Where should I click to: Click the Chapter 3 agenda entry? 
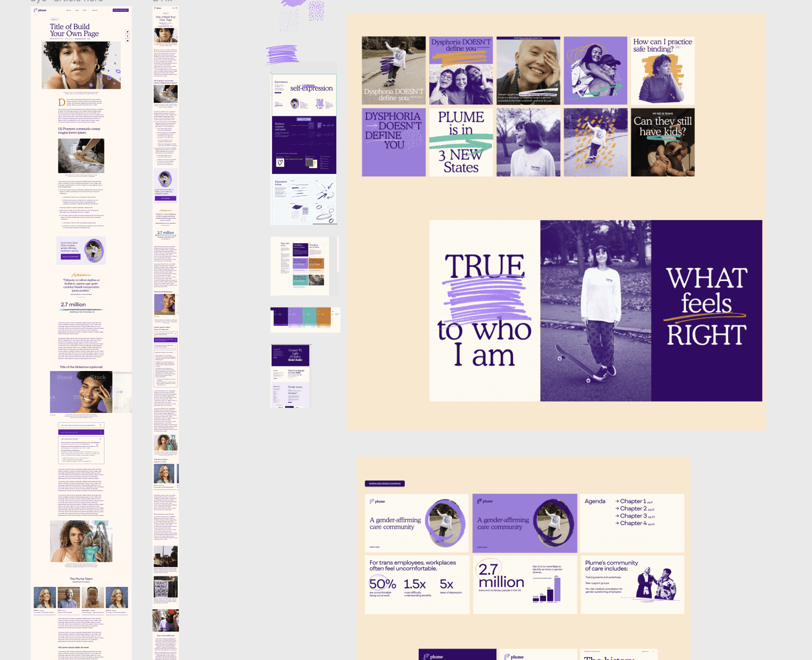(633, 516)
